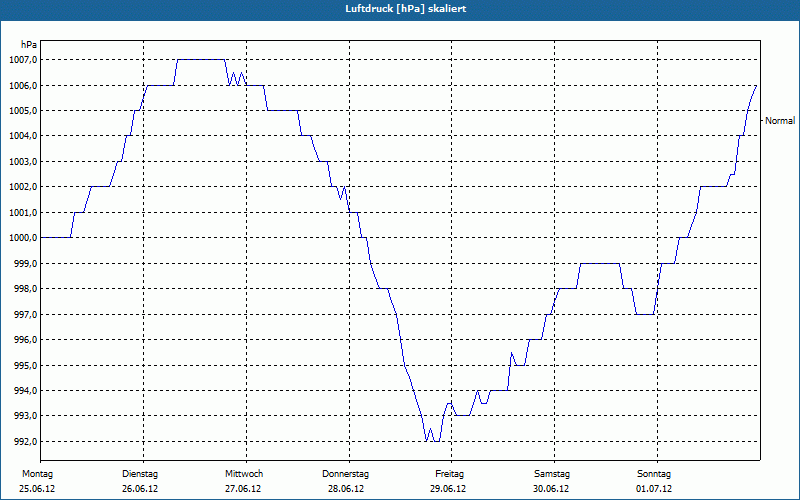Click the 1006,0 axis value
The height and width of the screenshot is (500, 800).
click(x=23, y=86)
